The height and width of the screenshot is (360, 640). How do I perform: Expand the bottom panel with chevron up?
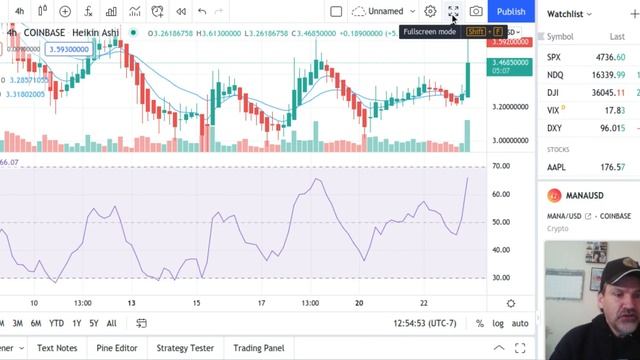pos(499,348)
